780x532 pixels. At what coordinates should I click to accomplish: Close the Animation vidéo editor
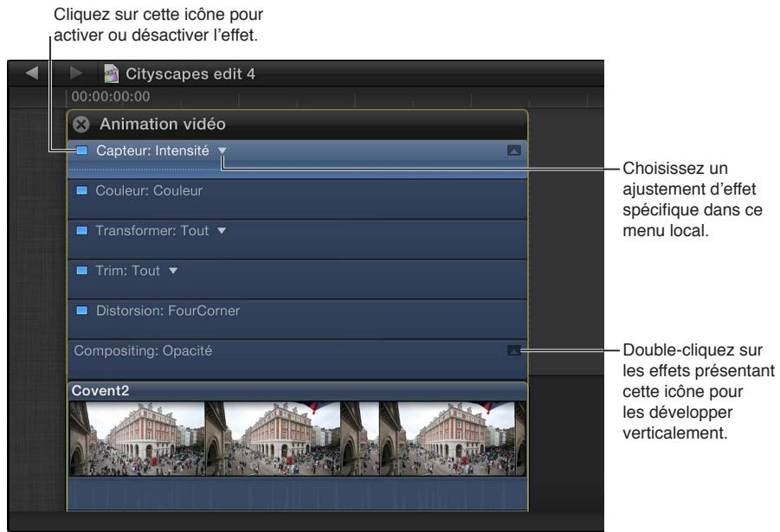pyautogui.click(x=81, y=125)
